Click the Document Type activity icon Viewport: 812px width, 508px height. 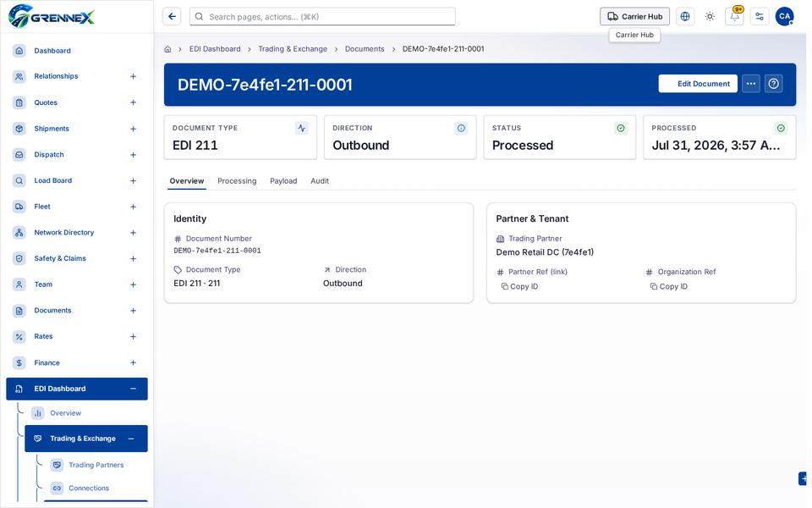tap(301, 128)
